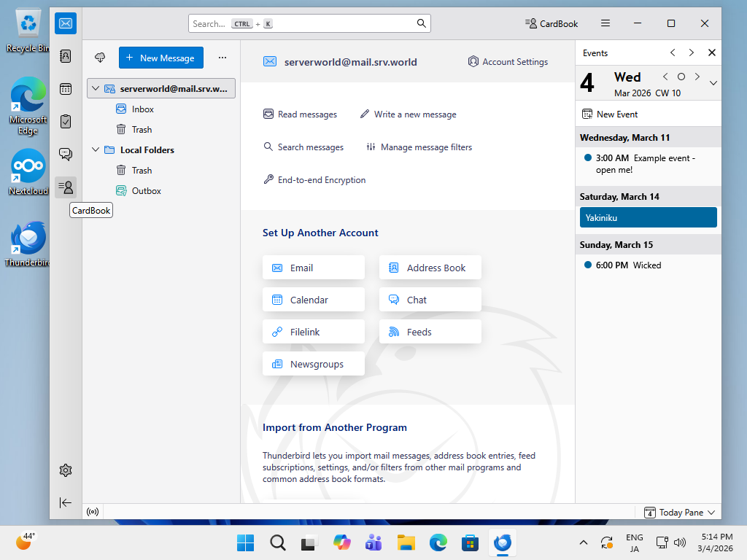This screenshot has height=560, width=747.
Task: Open Windows Start menu
Action: click(x=245, y=542)
